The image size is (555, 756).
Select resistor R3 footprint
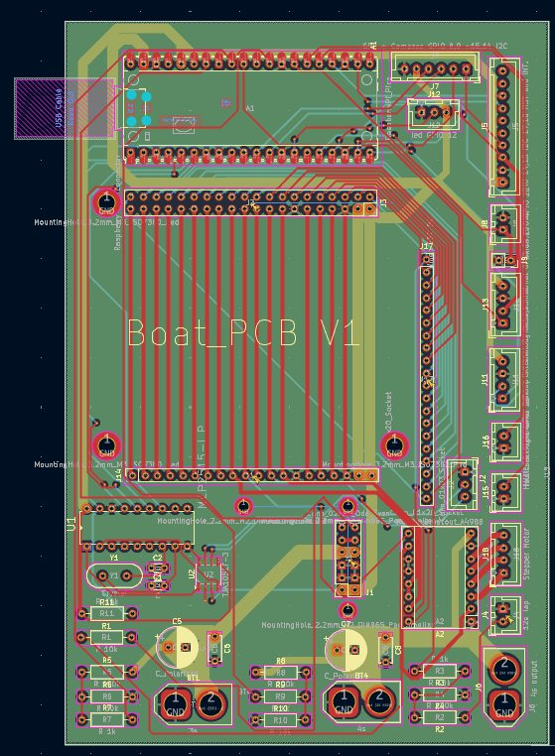[440, 671]
